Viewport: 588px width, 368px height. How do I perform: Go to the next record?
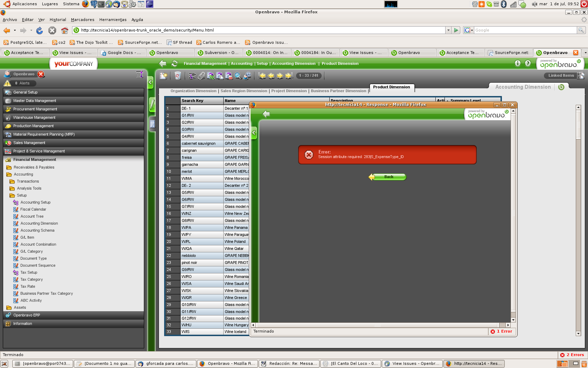pos(280,76)
